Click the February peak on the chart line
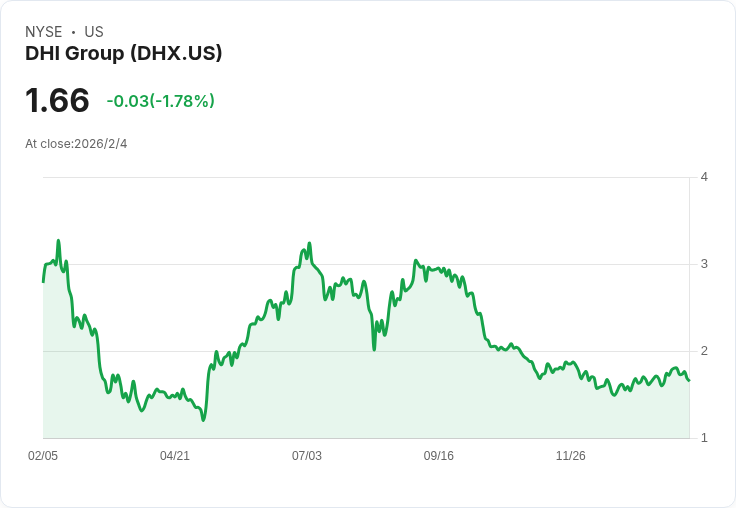The height and width of the screenshot is (508, 736). [x=58, y=240]
